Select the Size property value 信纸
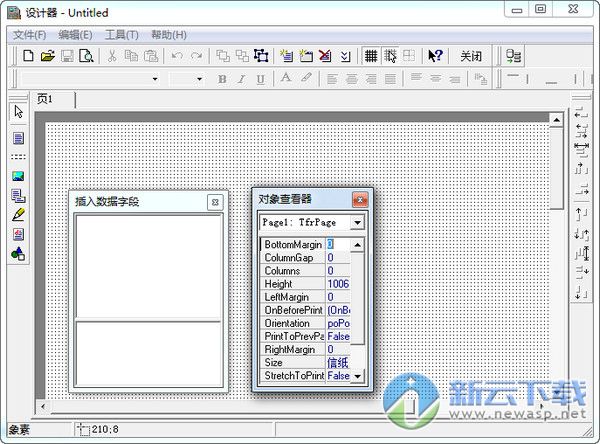Viewport: 600px width, 444px height. pyautogui.click(x=338, y=362)
